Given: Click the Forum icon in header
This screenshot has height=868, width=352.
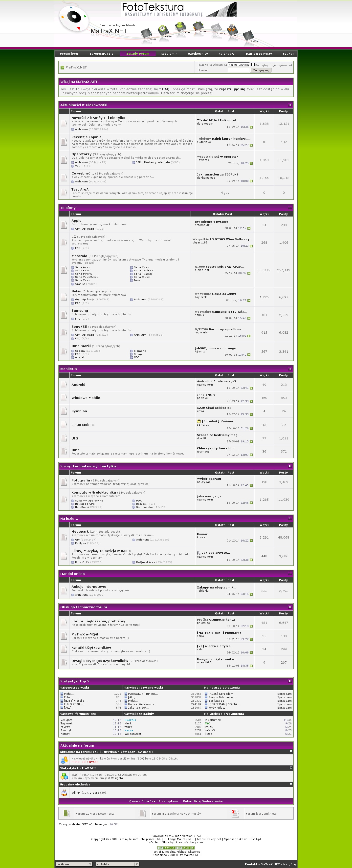Looking at the screenshot, I should coord(147,33).
